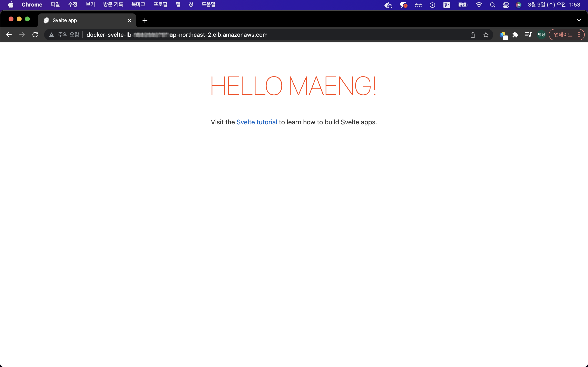588x367 pixels.
Task: Open macOS Control Center toggles
Action: (506, 5)
